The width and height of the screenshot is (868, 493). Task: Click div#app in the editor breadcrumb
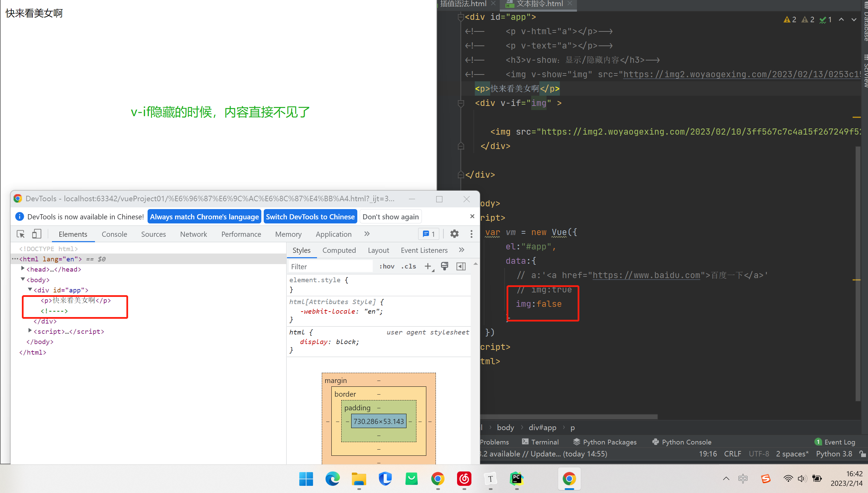tap(542, 427)
